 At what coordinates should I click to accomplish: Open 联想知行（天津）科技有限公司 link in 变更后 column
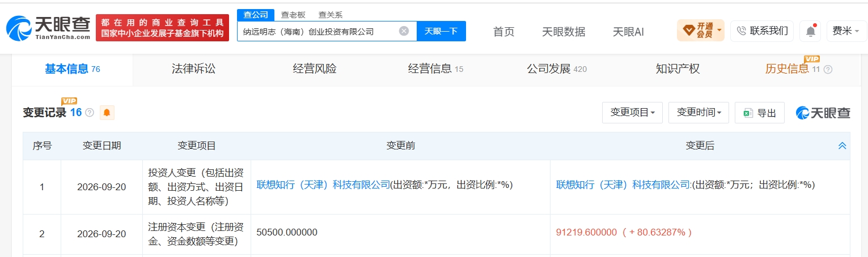623,185
